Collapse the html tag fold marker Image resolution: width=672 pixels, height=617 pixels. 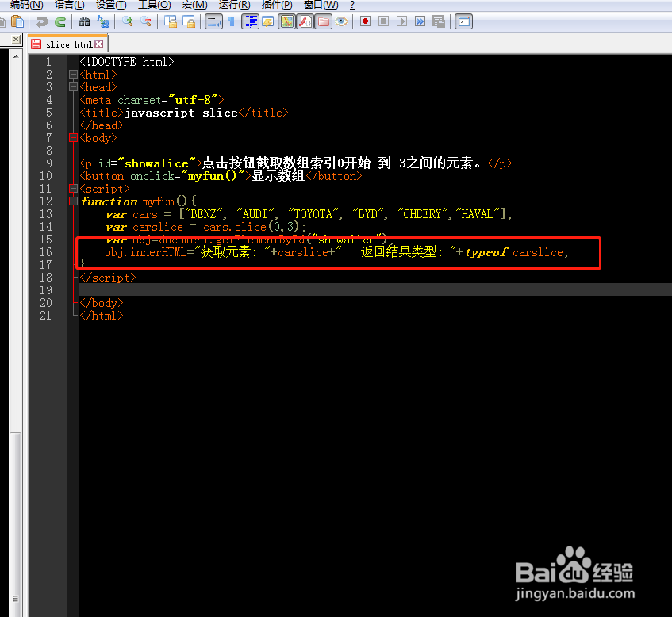[x=73, y=74]
